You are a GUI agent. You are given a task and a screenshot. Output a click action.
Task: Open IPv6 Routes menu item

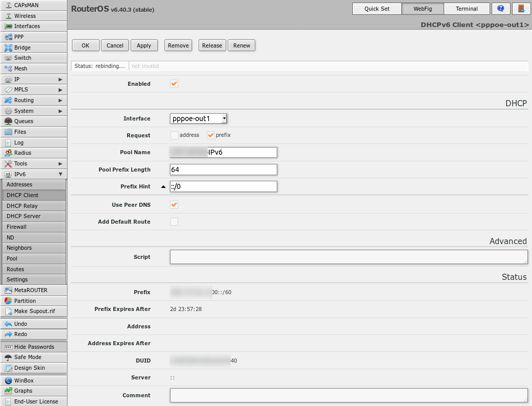tap(34, 269)
